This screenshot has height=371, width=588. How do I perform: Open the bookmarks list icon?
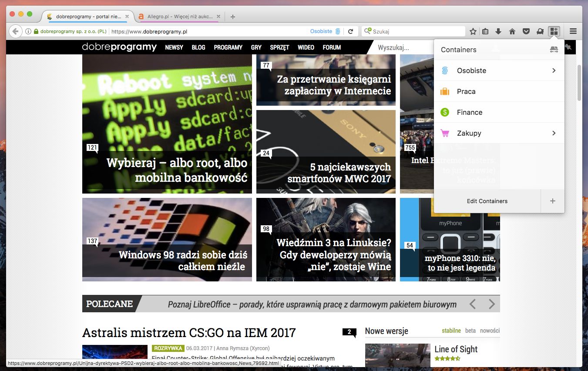tap(486, 31)
